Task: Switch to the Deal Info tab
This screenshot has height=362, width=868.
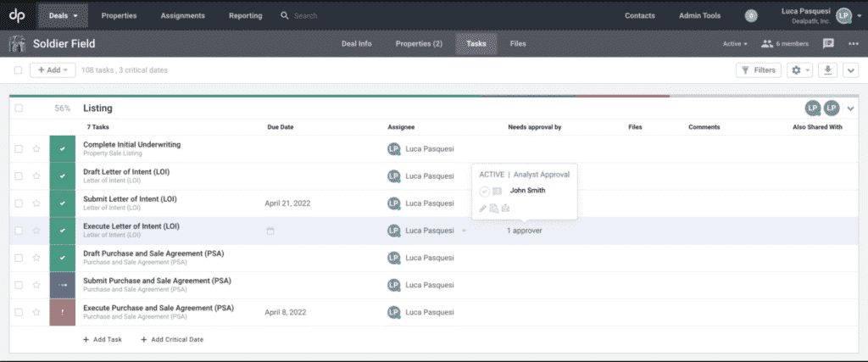Action: [357, 44]
